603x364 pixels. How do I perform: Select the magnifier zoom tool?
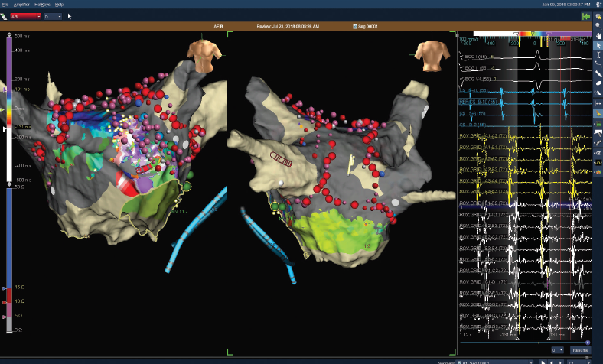pyautogui.click(x=598, y=25)
